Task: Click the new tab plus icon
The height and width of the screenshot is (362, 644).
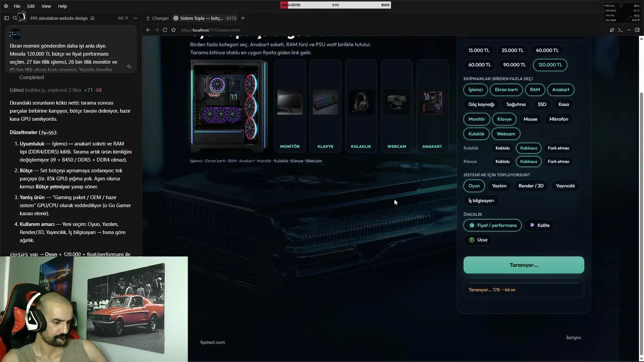Action: 243,18
